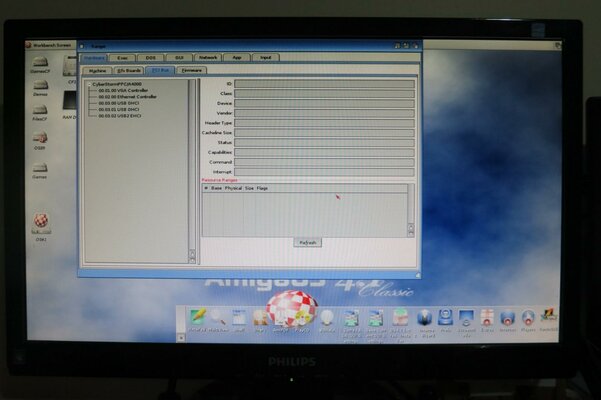Select the 00.02.00 Ethernet Controller entry
The image size is (601, 400).
coord(127,96)
